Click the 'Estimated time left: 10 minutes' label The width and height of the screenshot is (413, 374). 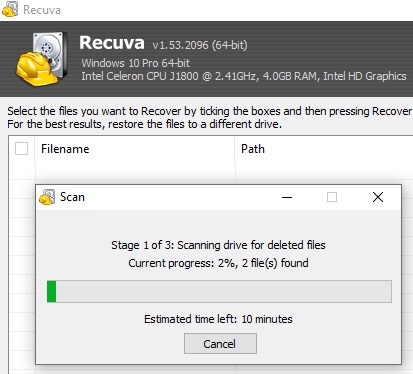[x=218, y=319]
